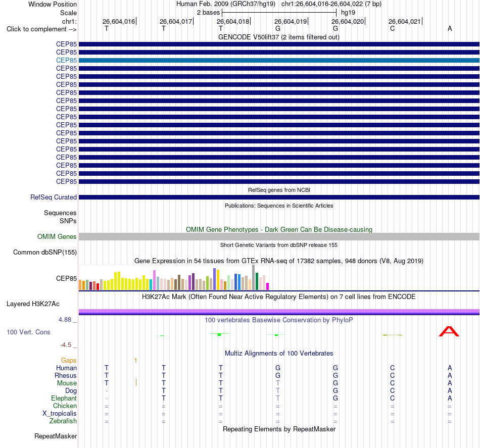This screenshot has height=448, width=480.
Task: Click the Layered H3K27Ac label
Action: pyautogui.click(x=33, y=304)
